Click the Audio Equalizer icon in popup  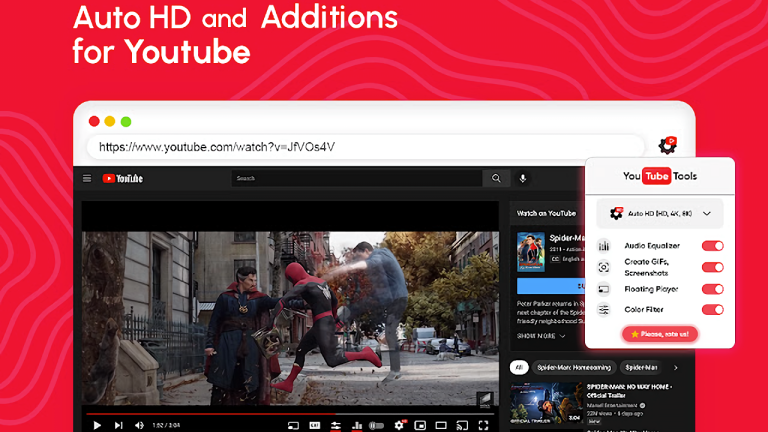[603, 245]
